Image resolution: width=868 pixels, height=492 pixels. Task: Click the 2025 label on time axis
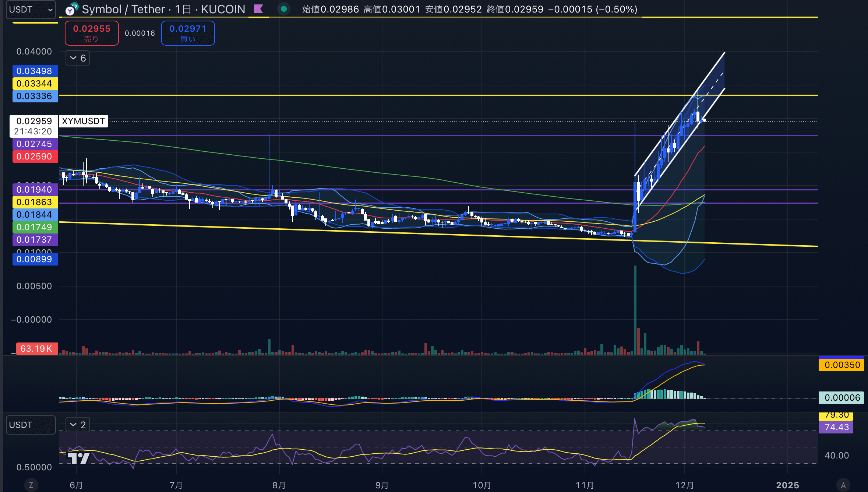[x=787, y=485]
